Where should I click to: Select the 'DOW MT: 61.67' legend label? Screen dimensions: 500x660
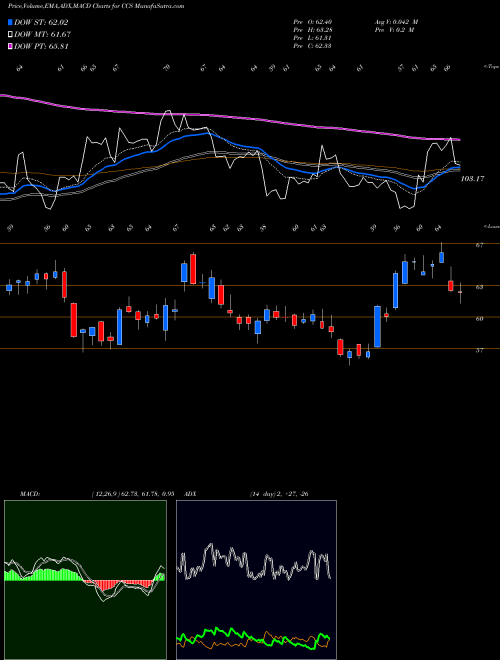pos(43,35)
